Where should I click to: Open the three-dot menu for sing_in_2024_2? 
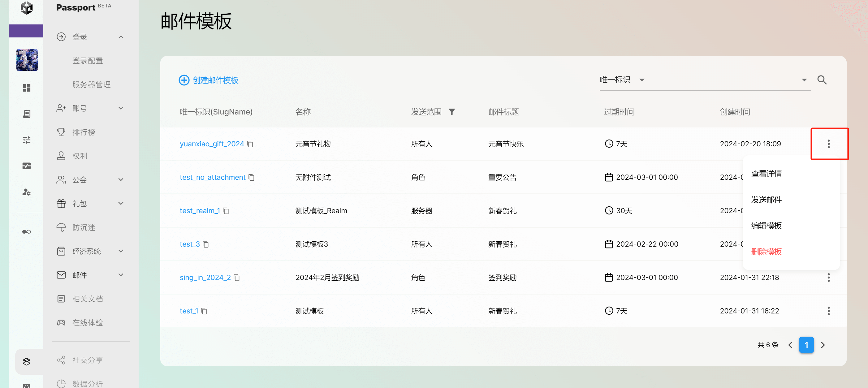828,278
